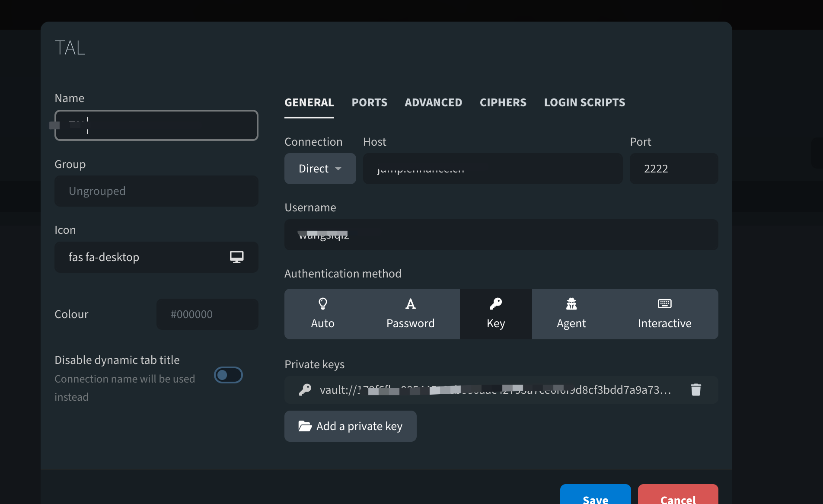Click the Add a private key button
823x504 pixels.
(x=350, y=426)
